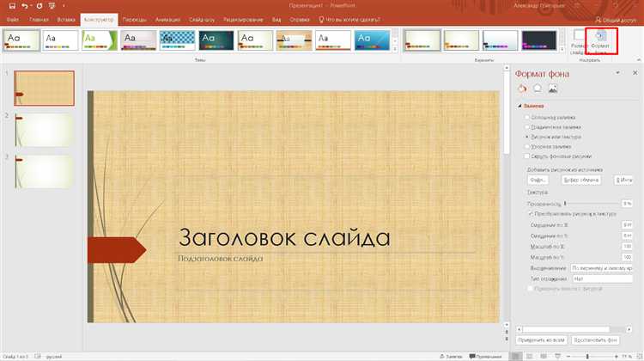Switch to Normal view icon in the status bar
This screenshot has height=361, width=644.
(516, 356)
